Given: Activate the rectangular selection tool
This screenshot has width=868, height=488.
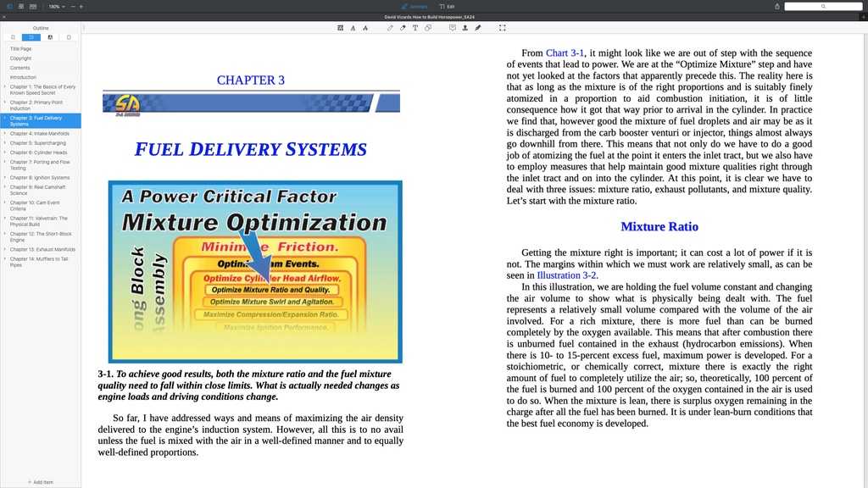Looking at the screenshot, I should coord(503,28).
